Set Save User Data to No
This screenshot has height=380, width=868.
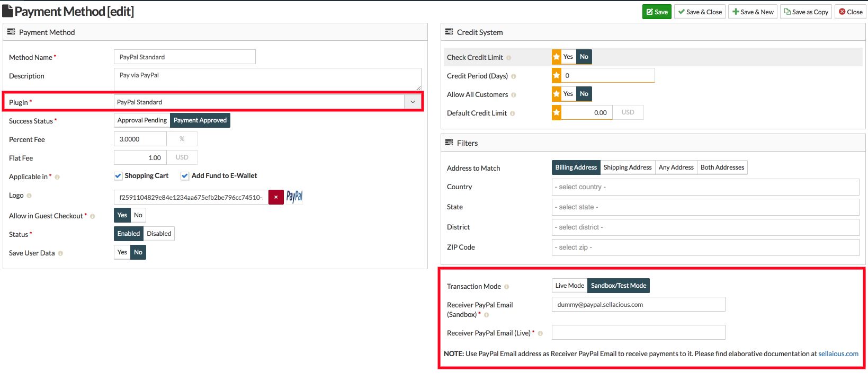[x=138, y=252]
